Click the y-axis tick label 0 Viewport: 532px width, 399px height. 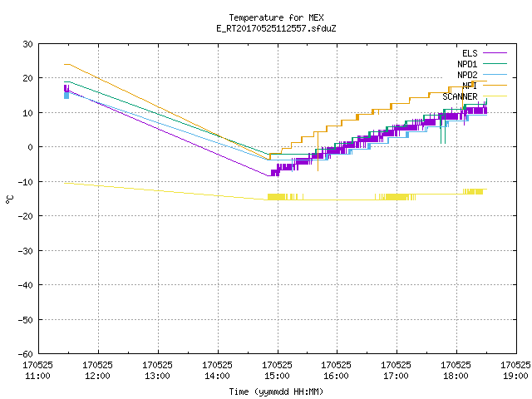(31, 147)
